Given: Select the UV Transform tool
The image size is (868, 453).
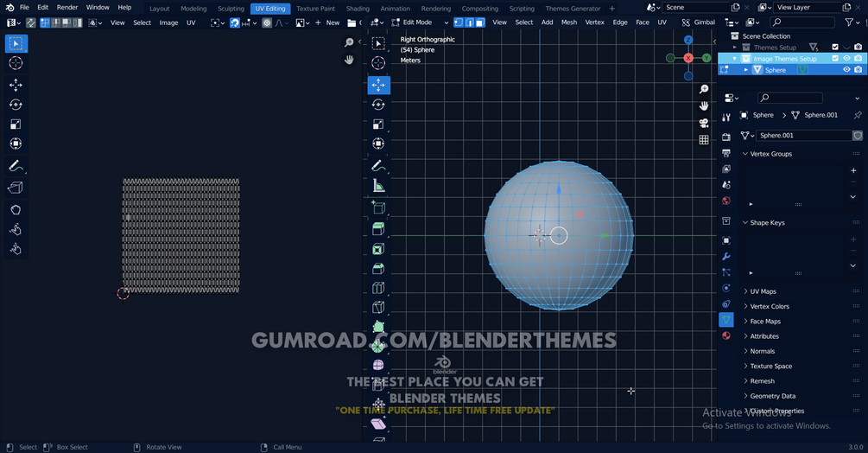Looking at the screenshot, I should click(16, 144).
